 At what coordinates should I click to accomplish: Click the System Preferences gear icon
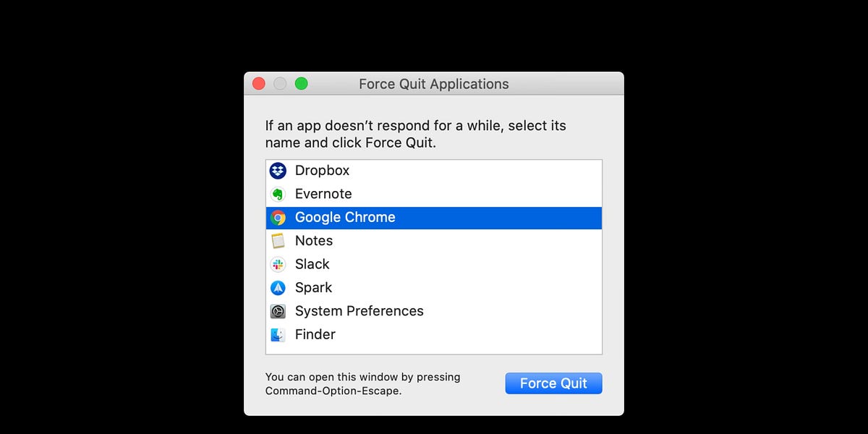pyautogui.click(x=278, y=311)
